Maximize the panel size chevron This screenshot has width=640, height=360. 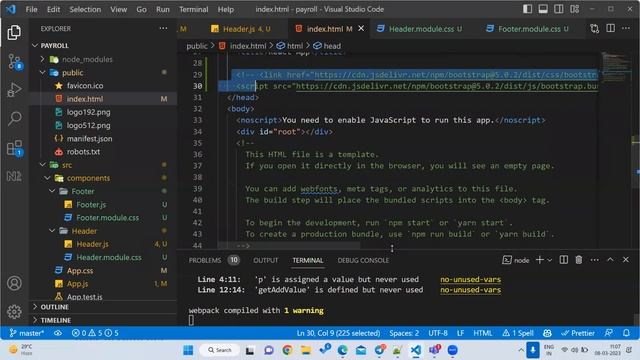(x=610, y=260)
